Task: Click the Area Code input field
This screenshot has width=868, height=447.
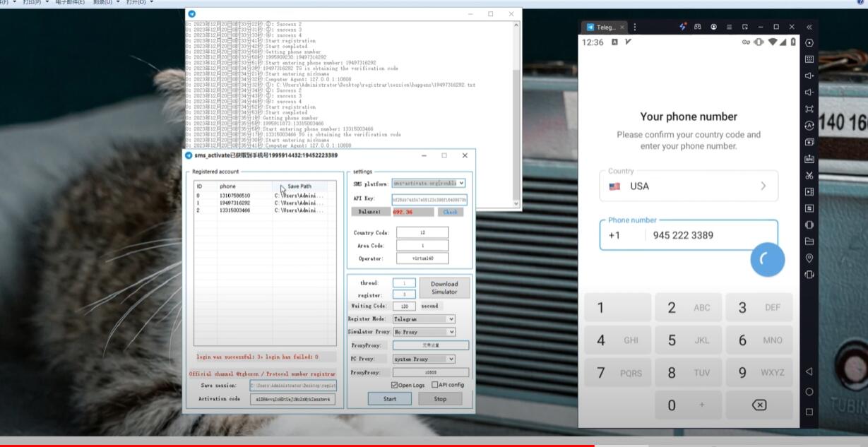Action: click(422, 246)
